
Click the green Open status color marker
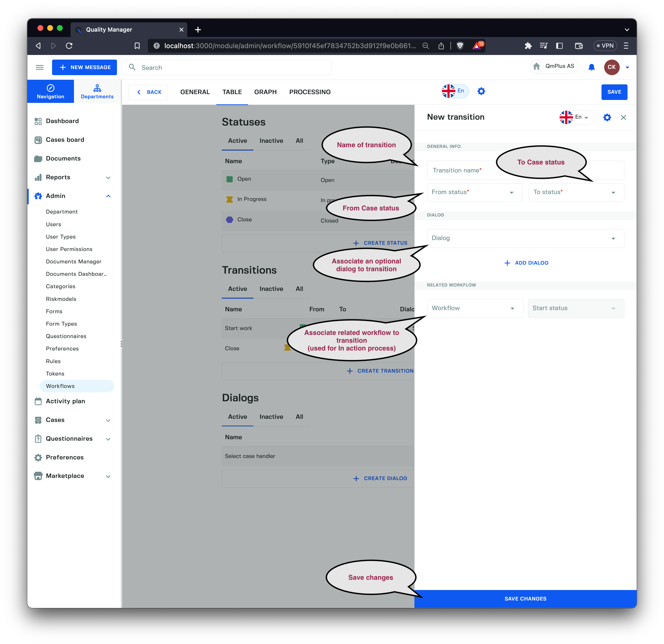[229, 179]
